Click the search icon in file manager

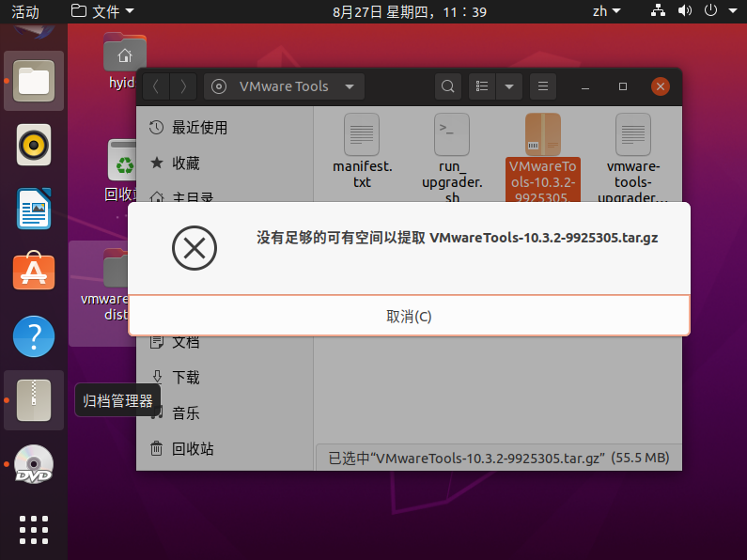pyautogui.click(x=448, y=86)
